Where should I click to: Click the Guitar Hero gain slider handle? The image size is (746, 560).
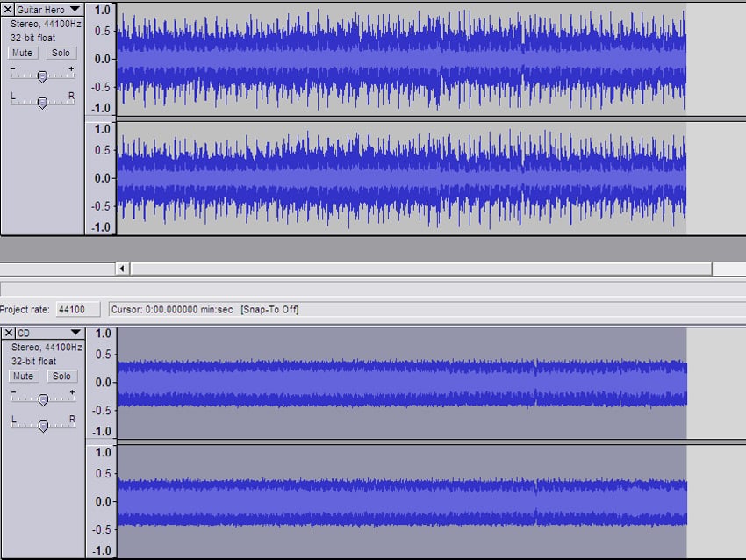(x=41, y=76)
